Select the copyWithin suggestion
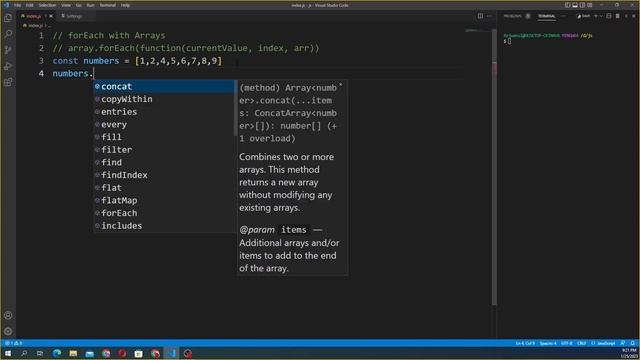Screen dimensions: 640x360 coord(164,99)
